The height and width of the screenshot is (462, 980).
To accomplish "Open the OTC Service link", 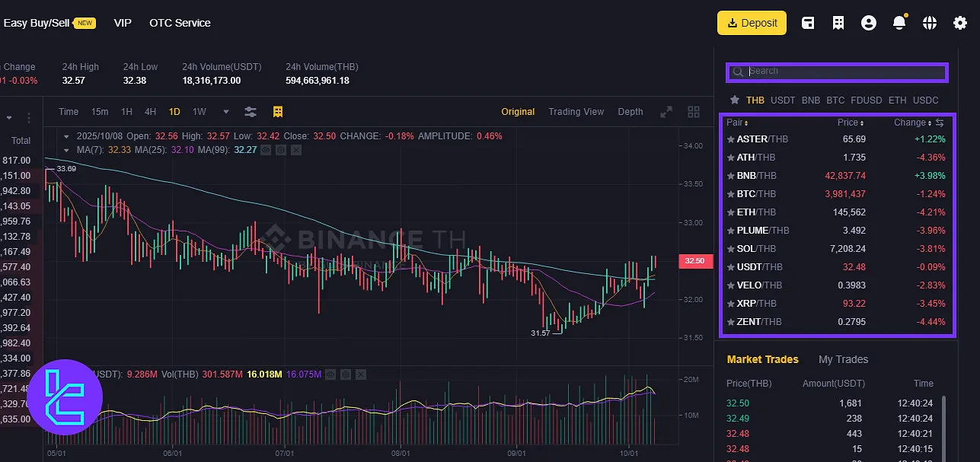I will (180, 23).
